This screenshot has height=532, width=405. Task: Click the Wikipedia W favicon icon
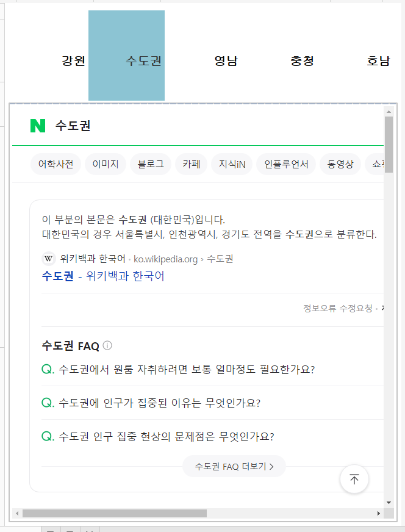click(x=49, y=259)
